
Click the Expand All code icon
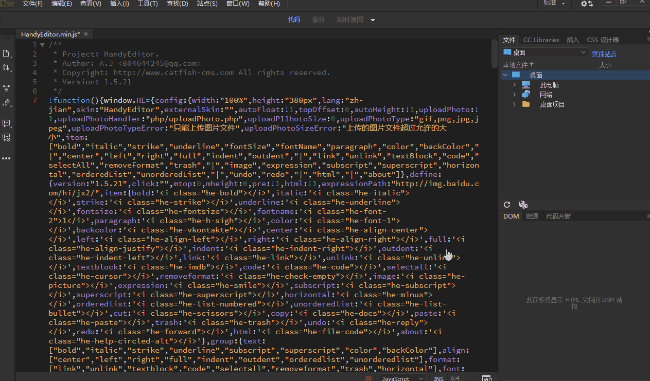point(6,88)
